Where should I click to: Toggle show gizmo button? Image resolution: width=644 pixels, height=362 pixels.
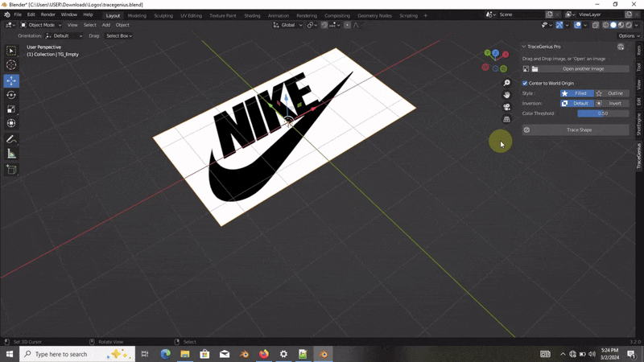pos(559,25)
